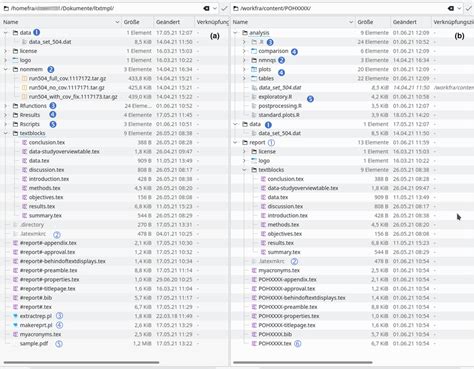Click the left pane horizontal scrollbar
The width and height of the screenshot is (474, 369).
click(x=81, y=362)
